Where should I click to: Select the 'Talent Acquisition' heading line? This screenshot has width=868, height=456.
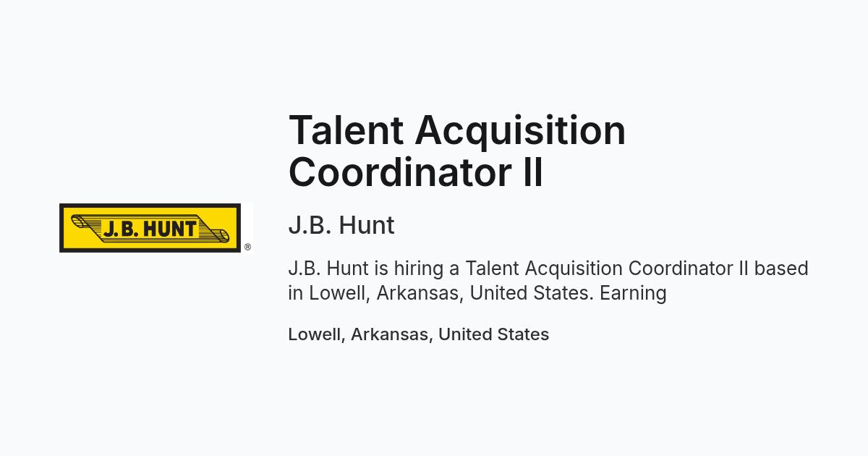tap(457, 130)
